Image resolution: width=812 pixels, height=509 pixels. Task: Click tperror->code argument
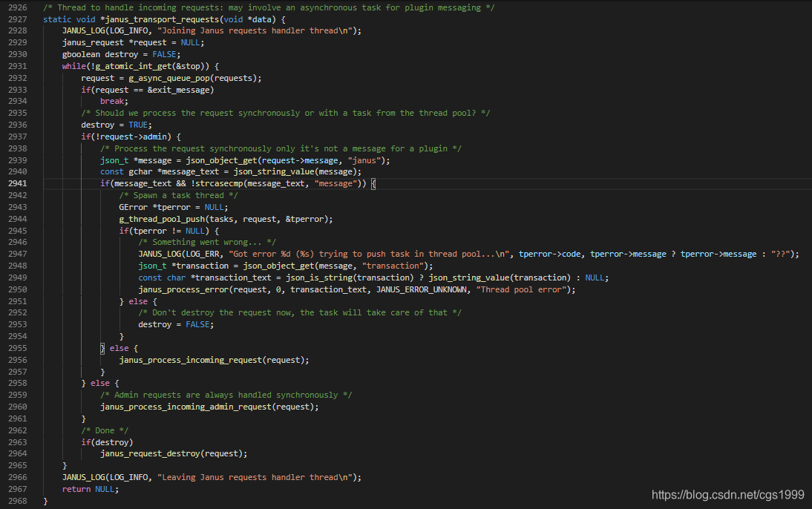tap(549, 254)
